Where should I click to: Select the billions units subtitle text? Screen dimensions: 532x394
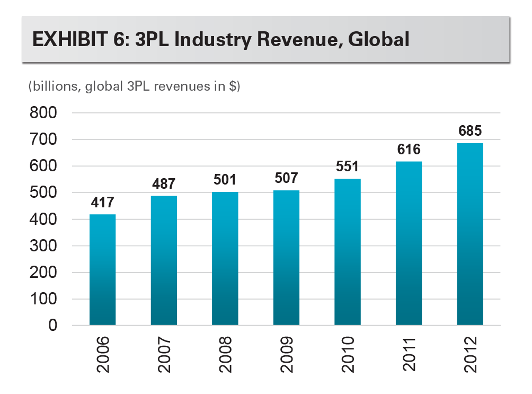coord(135,86)
